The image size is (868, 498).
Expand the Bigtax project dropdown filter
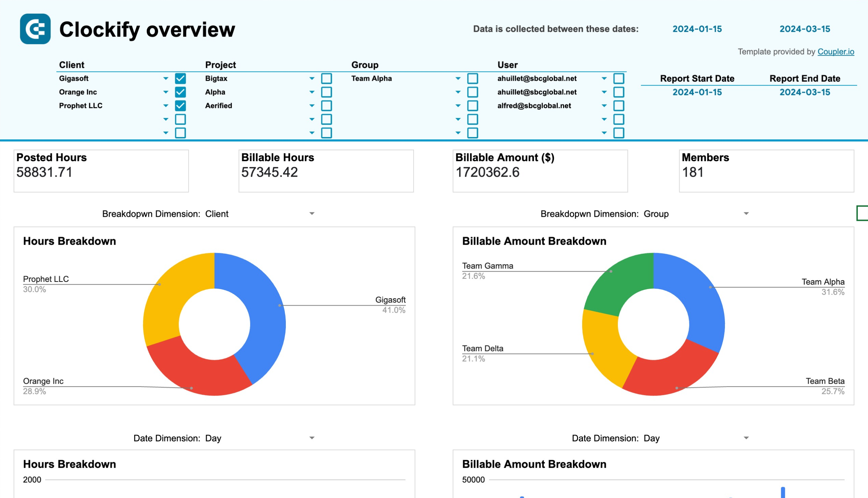311,78
